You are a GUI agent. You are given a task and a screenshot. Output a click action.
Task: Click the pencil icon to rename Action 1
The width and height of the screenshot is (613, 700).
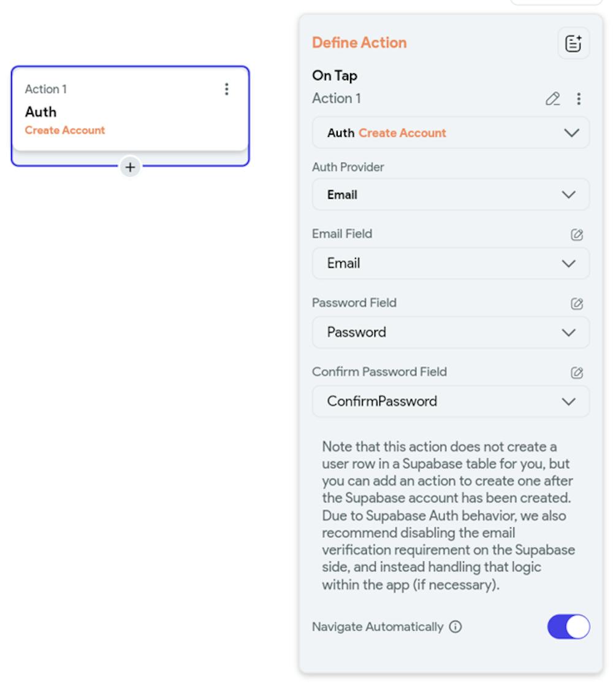pos(552,98)
